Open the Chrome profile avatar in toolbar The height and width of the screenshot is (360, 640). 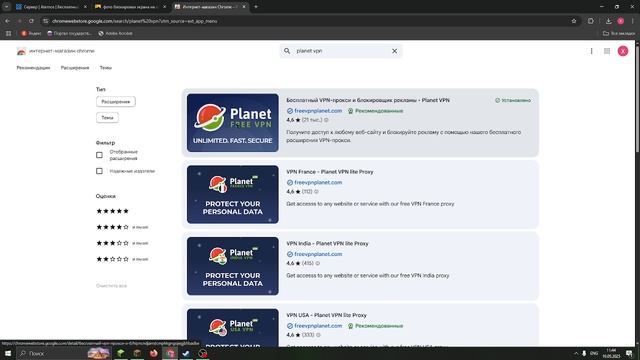click(620, 21)
